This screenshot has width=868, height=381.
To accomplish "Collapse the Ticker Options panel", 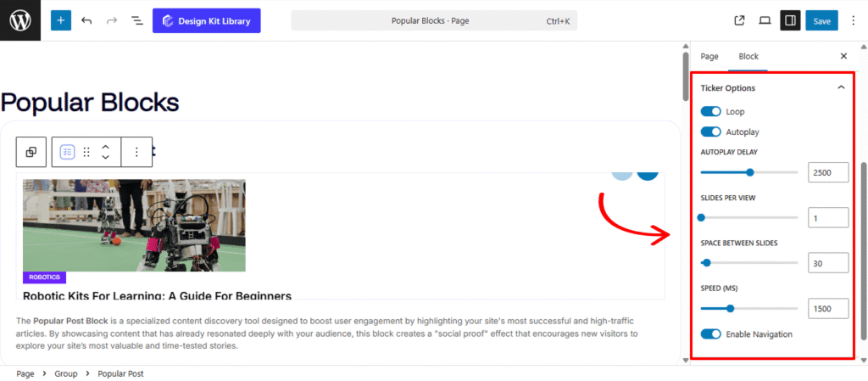I will point(841,87).
